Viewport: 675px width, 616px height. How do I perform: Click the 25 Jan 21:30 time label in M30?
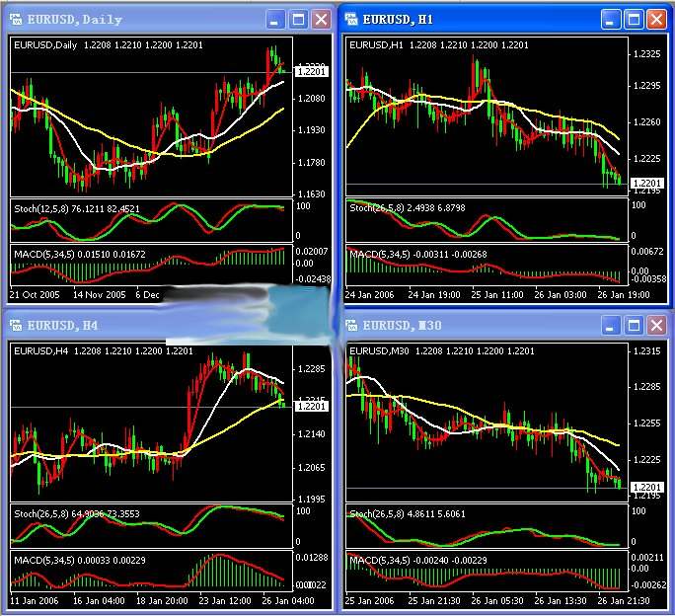click(x=434, y=600)
